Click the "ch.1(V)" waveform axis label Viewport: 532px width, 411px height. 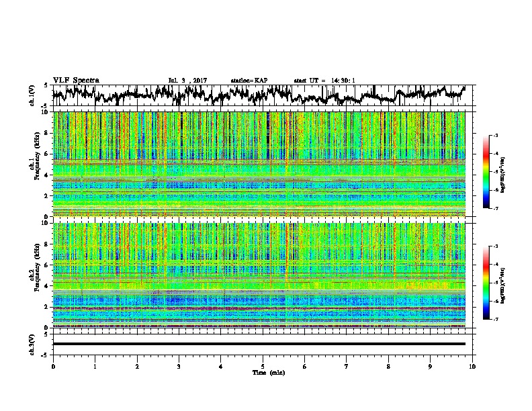tap(32, 95)
